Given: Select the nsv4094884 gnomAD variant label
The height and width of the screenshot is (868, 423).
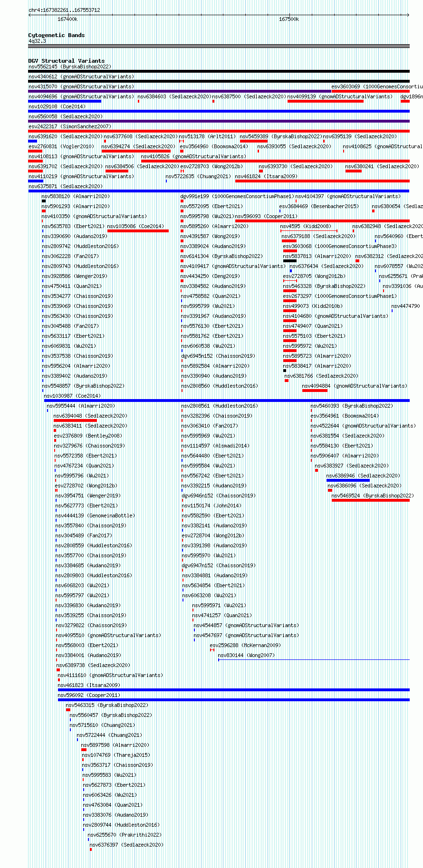Looking at the screenshot, I should click(x=355, y=386).
